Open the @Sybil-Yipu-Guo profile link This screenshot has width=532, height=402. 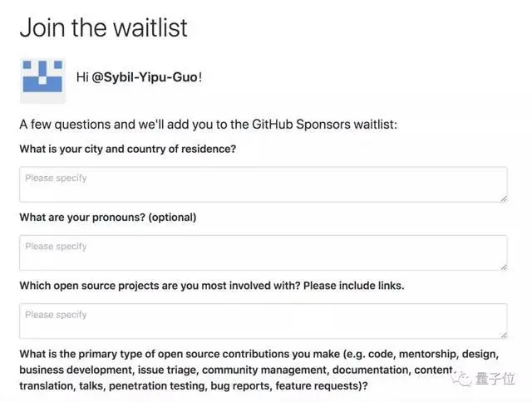[145, 77]
